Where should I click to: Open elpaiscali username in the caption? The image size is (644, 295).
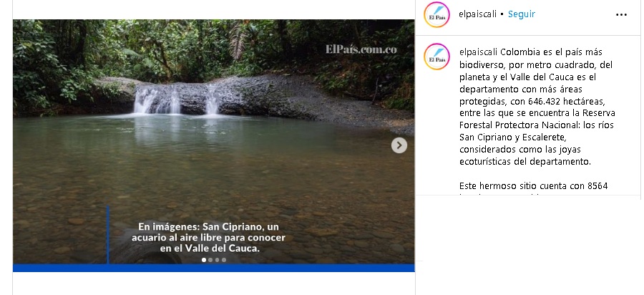(478, 52)
